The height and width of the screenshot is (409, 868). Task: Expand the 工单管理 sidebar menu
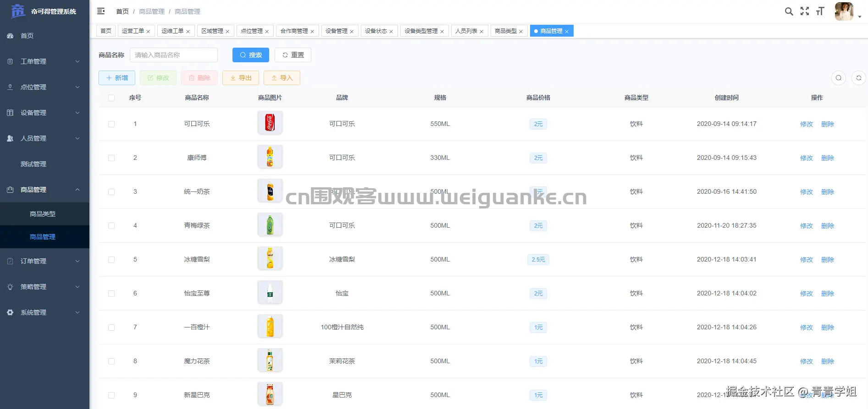click(44, 61)
